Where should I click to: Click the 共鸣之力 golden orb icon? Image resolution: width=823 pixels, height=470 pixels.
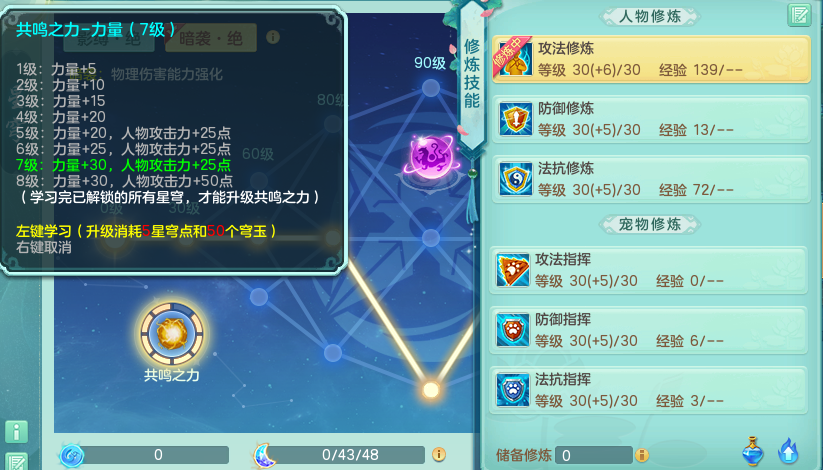point(172,333)
